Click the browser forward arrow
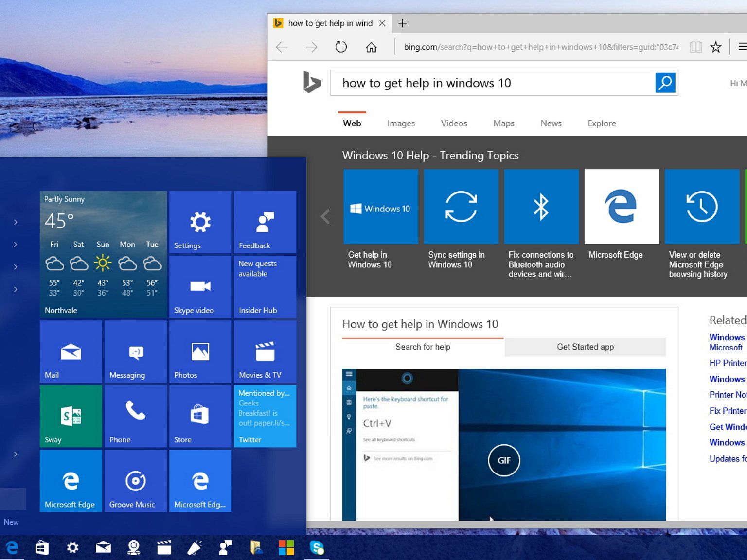747x560 pixels. [x=311, y=47]
